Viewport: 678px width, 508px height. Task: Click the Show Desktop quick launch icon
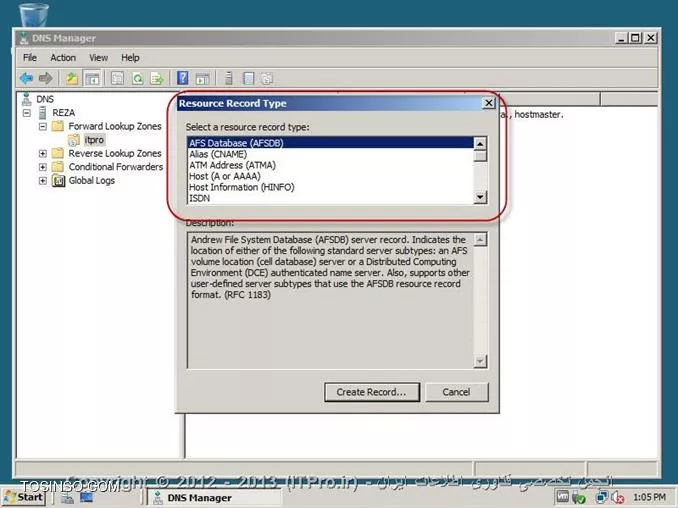pos(86,498)
